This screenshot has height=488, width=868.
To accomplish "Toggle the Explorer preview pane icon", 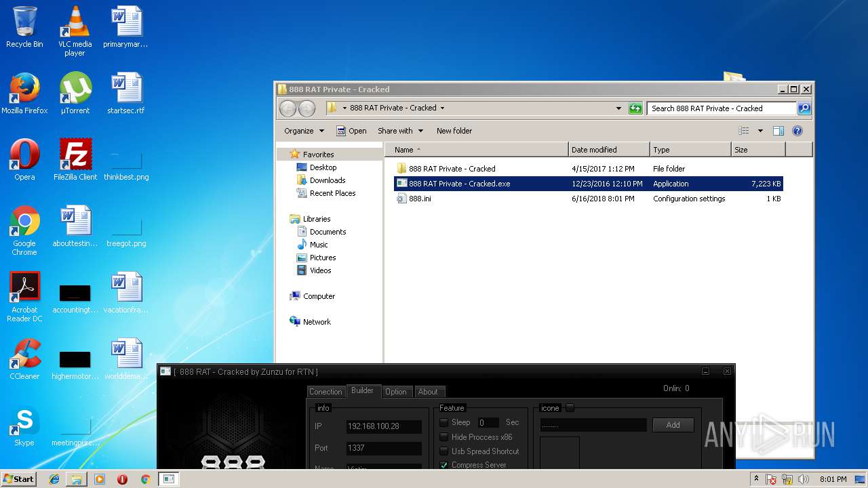I will point(778,131).
